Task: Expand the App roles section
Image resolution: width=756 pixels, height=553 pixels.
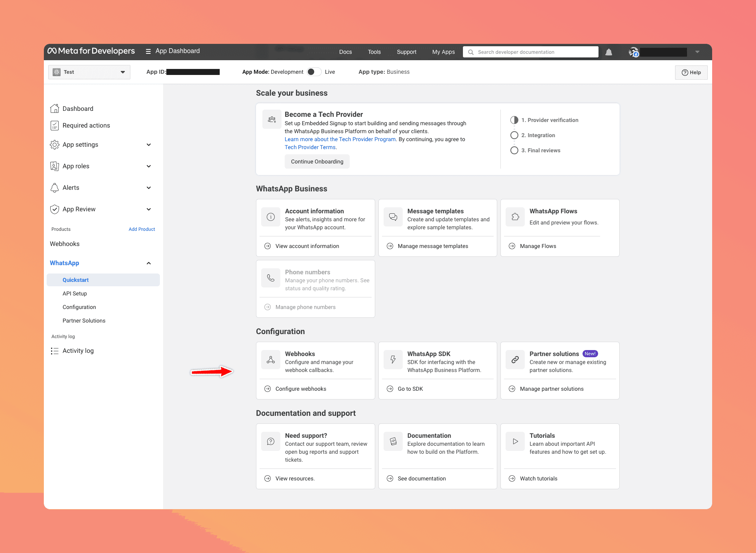Action: click(x=149, y=166)
